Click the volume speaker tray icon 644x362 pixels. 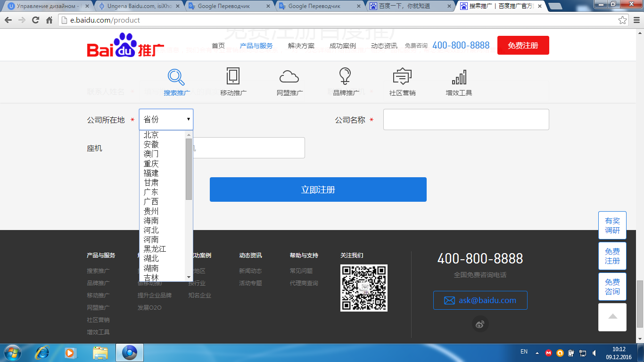pyautogui.click(x=594, y=353)
